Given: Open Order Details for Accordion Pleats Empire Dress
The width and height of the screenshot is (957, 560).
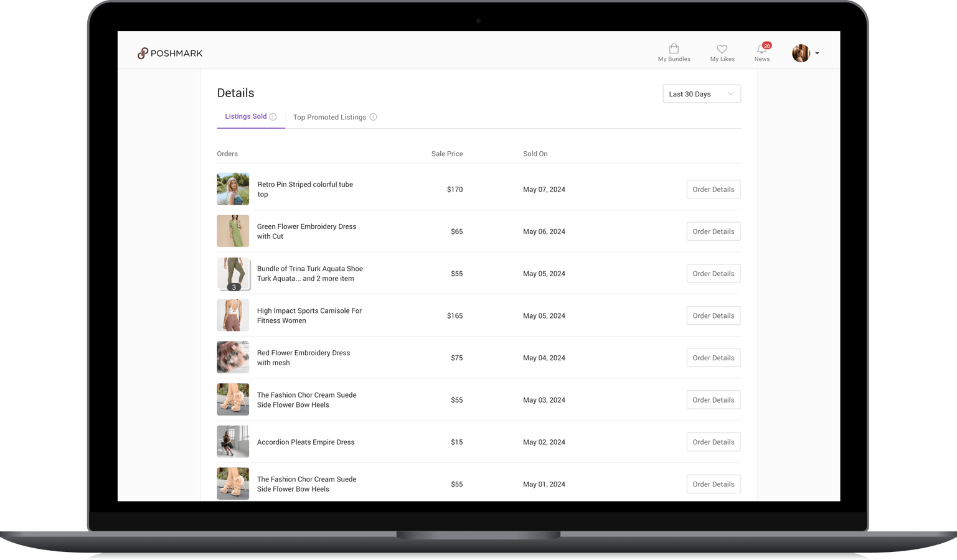Looking at the screenshot, I should click(713, 442).
